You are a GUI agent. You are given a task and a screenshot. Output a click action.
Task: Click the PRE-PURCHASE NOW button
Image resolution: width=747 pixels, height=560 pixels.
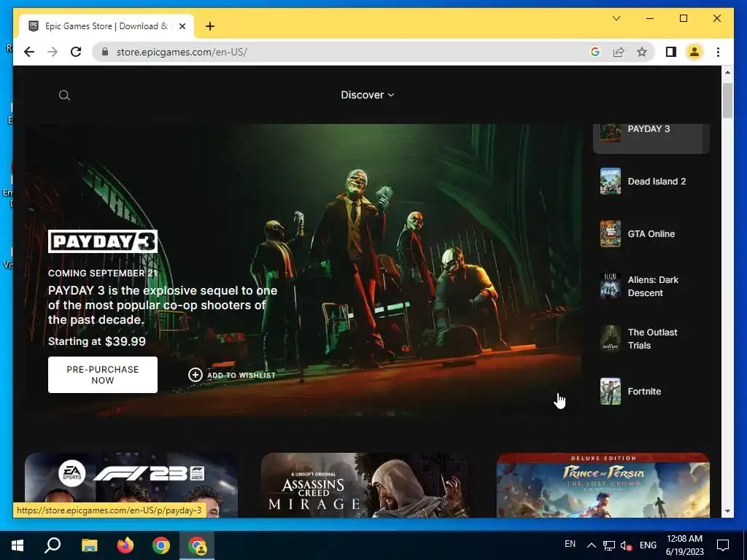pyautogui.click(x=102, y=375)
